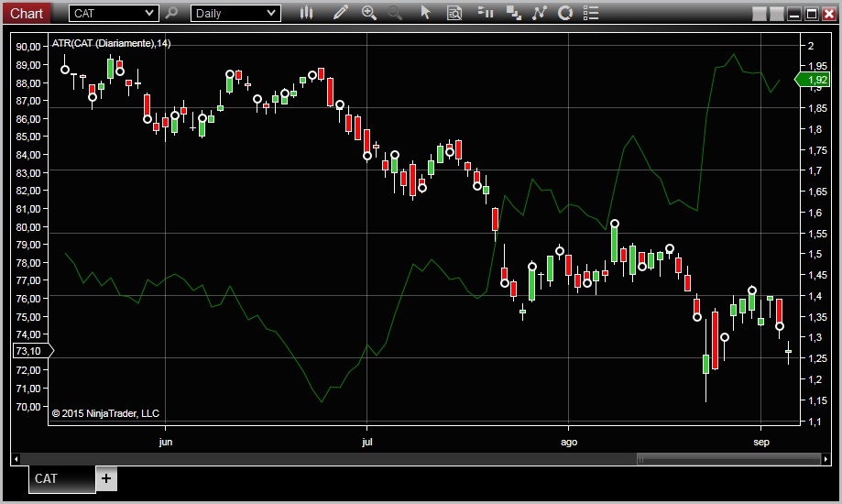Click the 'ago' date axis label
Image resolution: width=842 pixels, height=504 pixels.
pyautogui.click(x=569, y=443)
